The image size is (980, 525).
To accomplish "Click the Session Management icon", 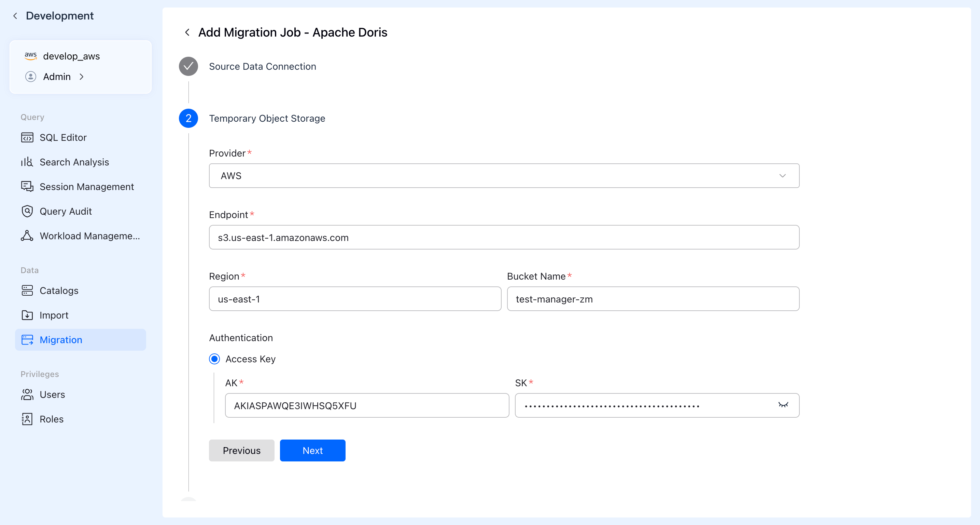I will tap(27, 187).
